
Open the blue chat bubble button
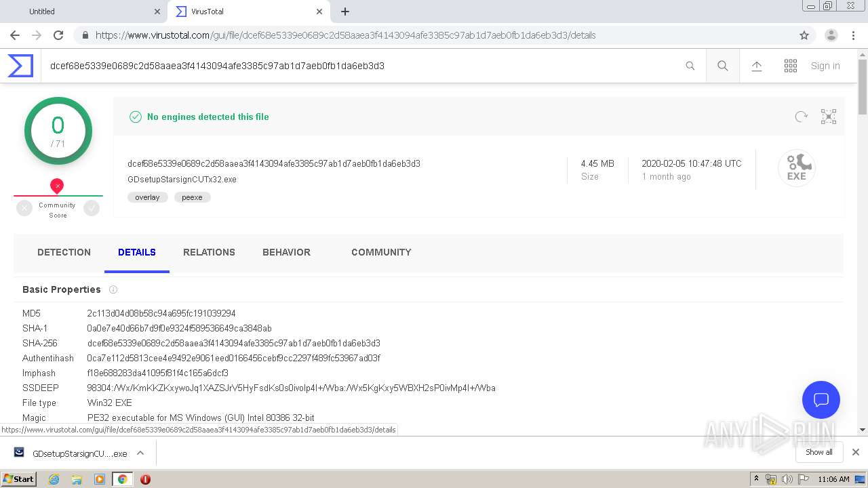821,399
